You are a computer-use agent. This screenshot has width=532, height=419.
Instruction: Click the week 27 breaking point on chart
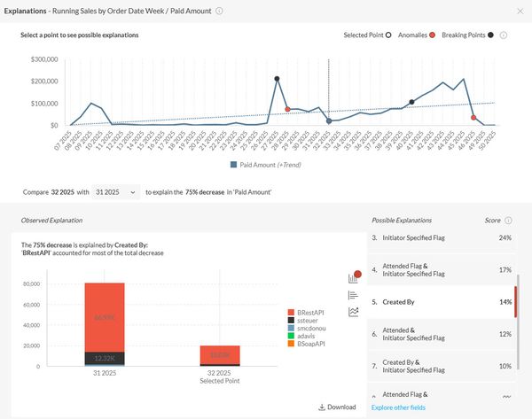click(278, 79)
